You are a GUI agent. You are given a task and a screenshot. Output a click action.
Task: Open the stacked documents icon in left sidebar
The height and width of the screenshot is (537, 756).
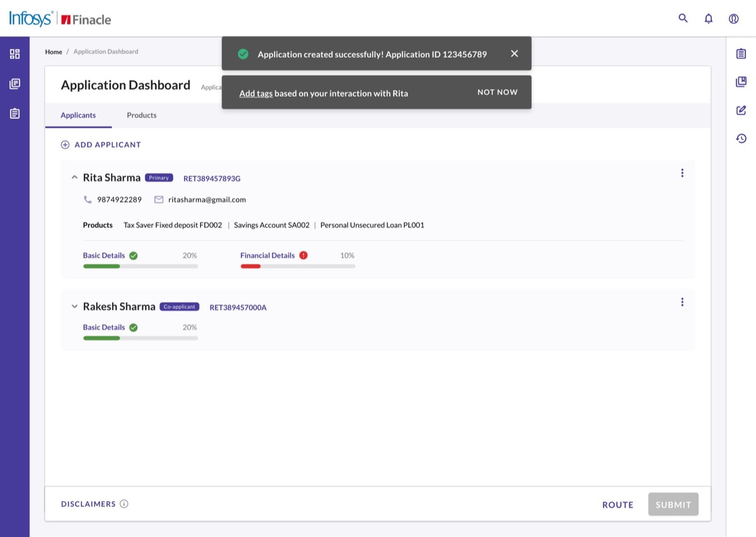tap(14, 84)
